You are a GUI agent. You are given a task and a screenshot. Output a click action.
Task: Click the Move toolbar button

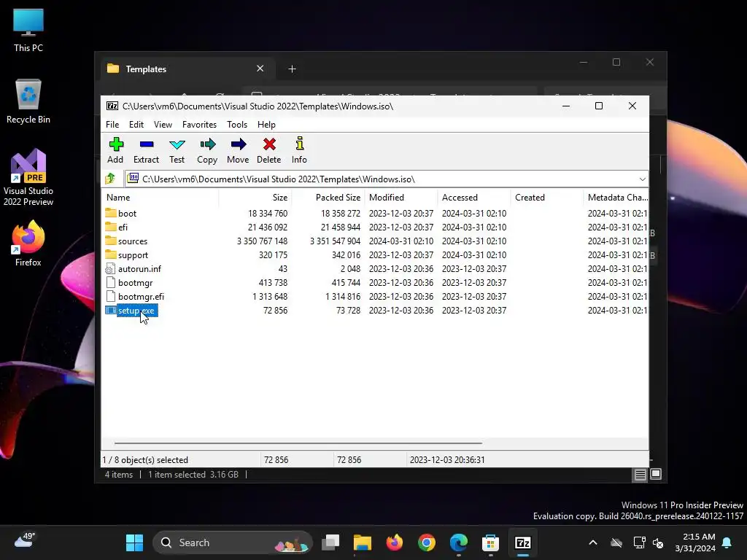click(x=238, y=150)
